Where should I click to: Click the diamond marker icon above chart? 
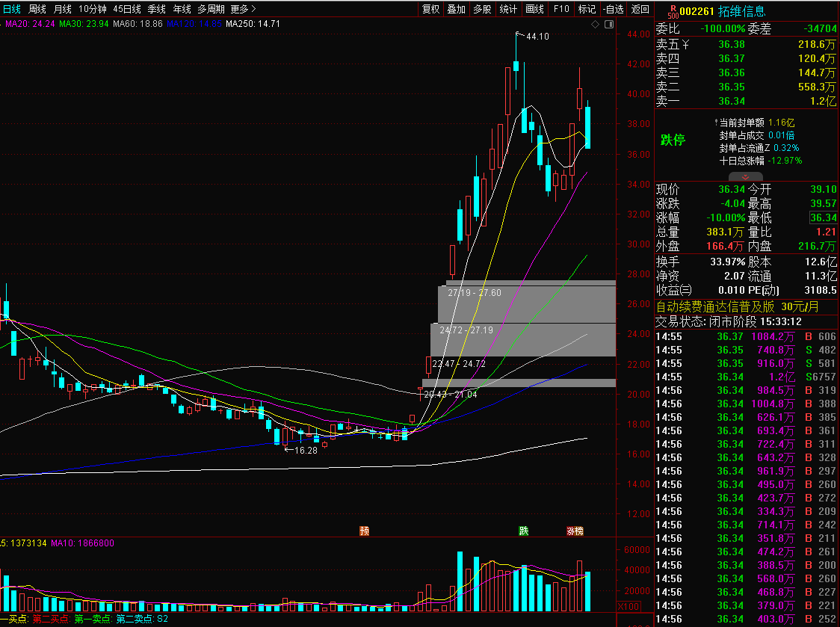(x=595, y=24)
